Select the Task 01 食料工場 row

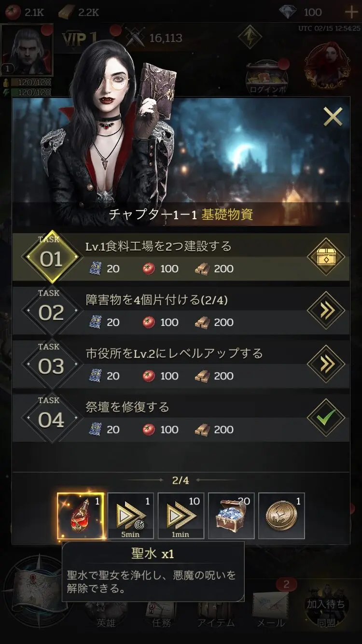(x=181, y=257)
